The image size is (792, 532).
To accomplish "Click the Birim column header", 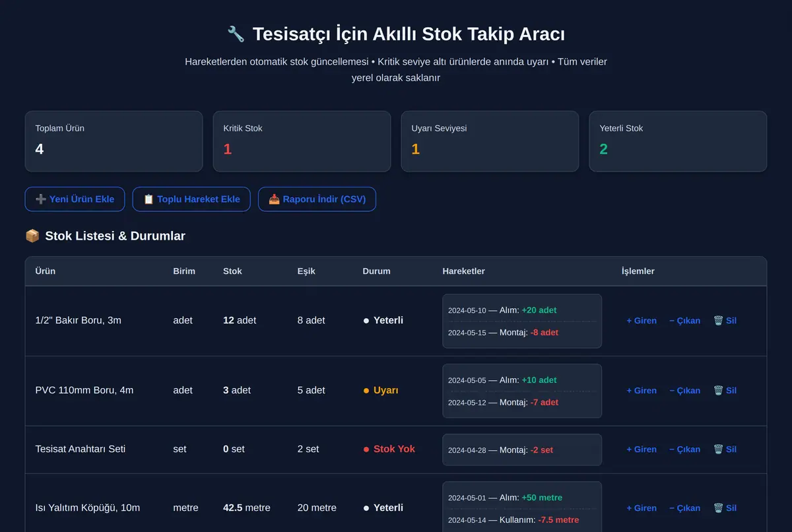I will coord(184,271).
